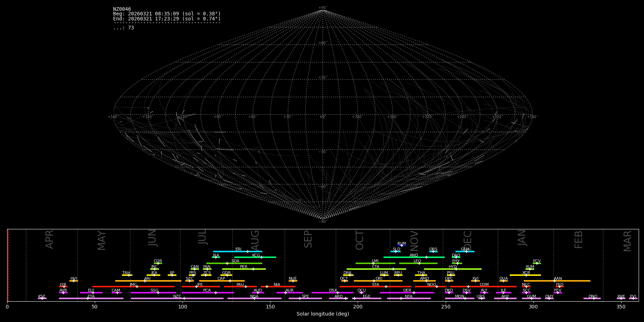644x322 pixels.
Task: Click the orange ARI activity bar
Action: click(x=148, y=281)
